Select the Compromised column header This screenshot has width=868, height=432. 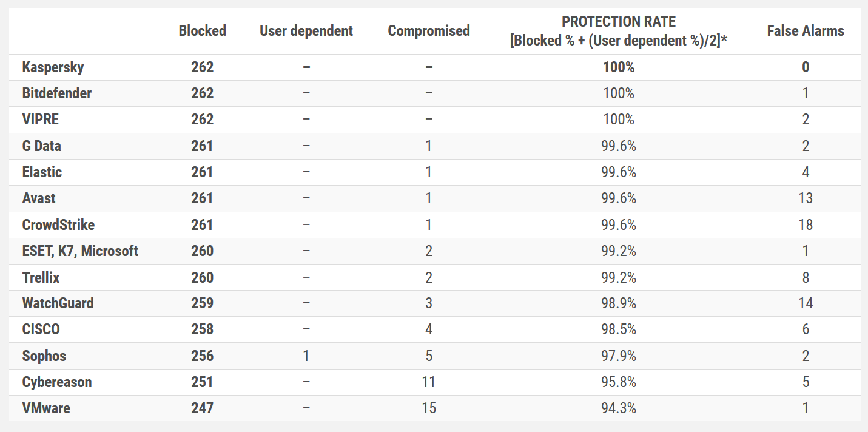click(x=429, y=31)
